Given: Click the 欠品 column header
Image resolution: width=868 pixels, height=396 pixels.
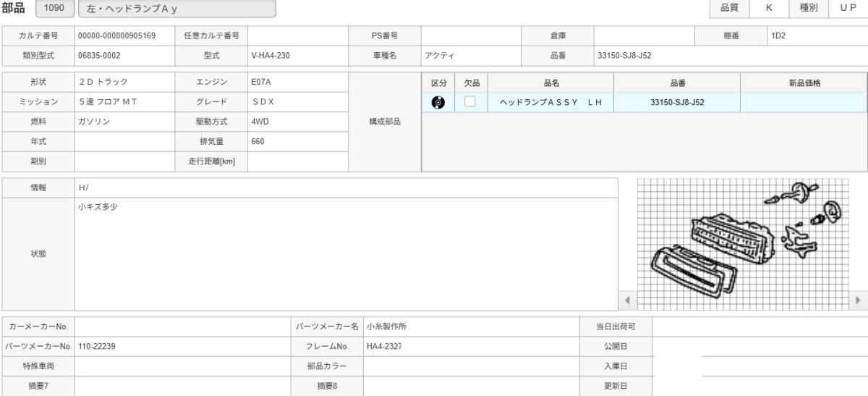Looking at the screenshot, I should [x=472, y=83].
